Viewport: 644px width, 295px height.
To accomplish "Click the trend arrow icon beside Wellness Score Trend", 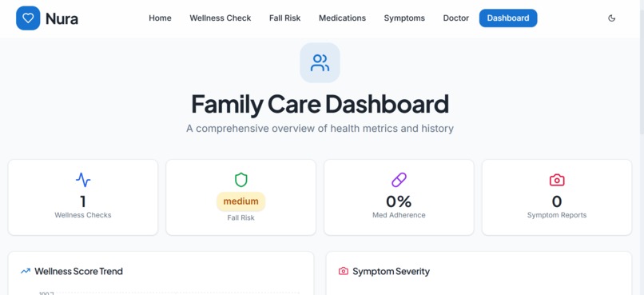I will [x=26, y=271].
